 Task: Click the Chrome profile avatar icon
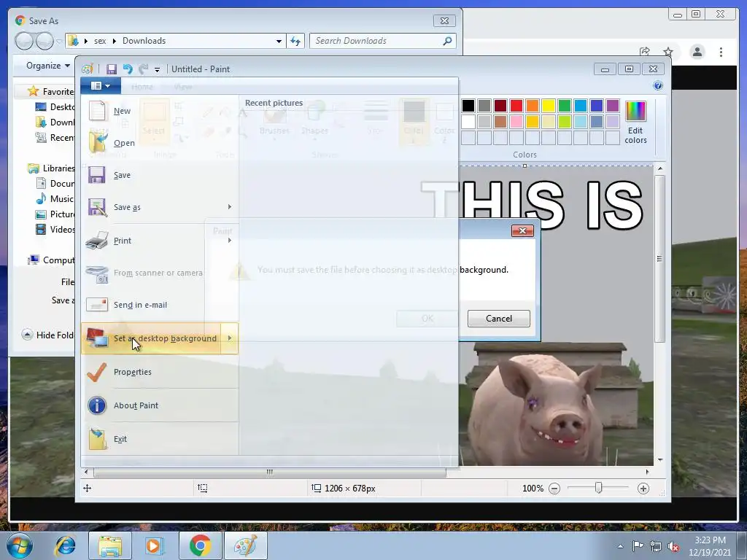tap(697, 52)
